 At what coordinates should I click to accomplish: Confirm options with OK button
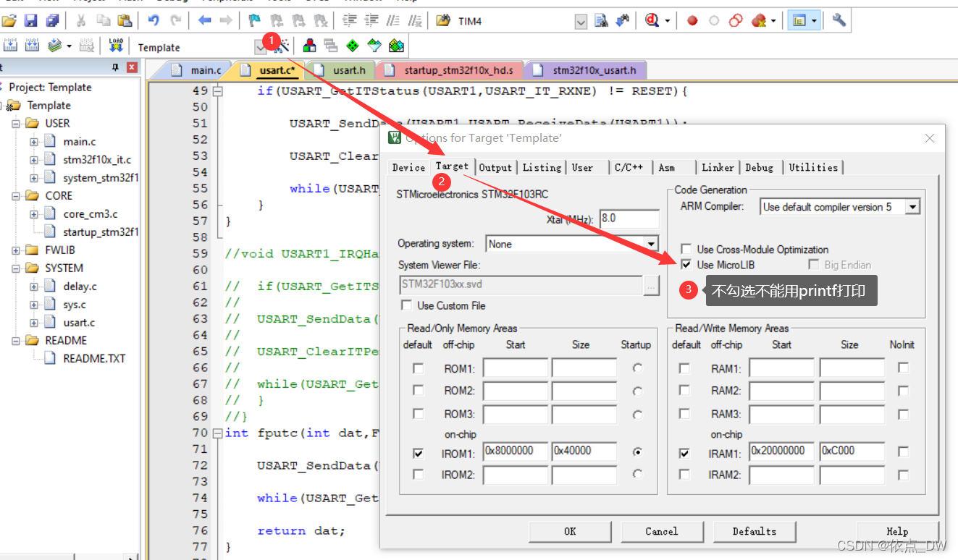pos(570,532)
